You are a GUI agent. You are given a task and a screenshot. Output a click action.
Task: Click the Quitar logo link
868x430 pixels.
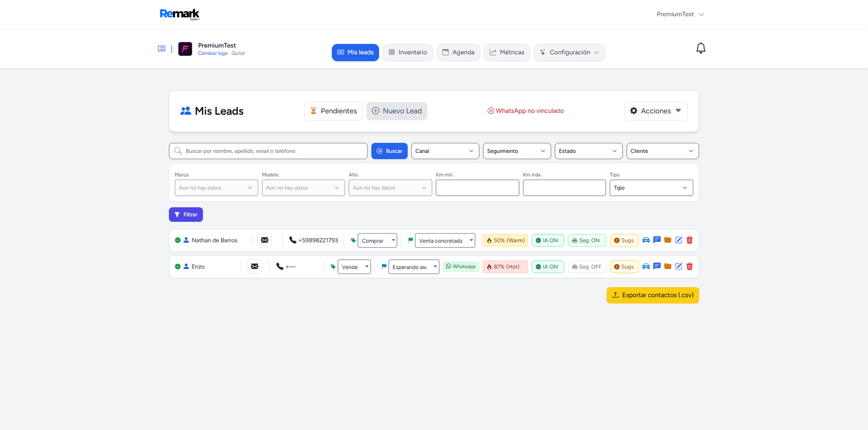[x=238, y=53]
